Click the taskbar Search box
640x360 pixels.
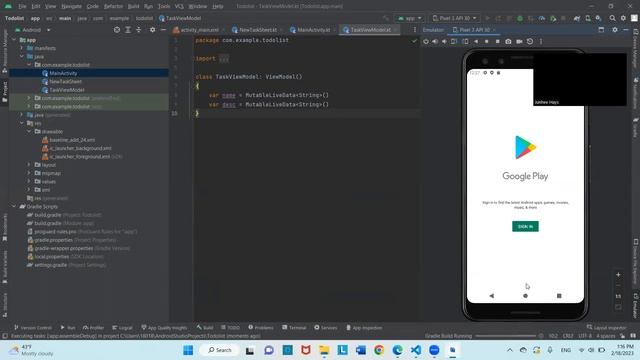pyautogui.click(x=220, y=350)
